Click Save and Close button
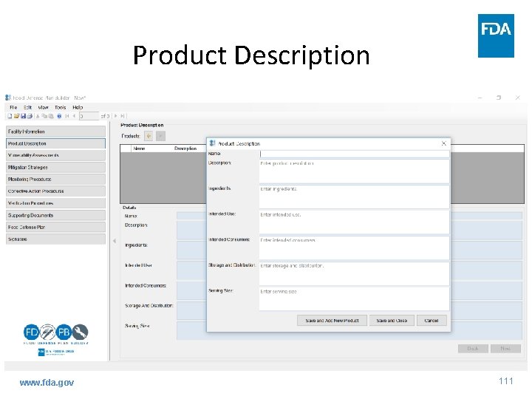Screen dimensions: 532x399 click(392, 320)
